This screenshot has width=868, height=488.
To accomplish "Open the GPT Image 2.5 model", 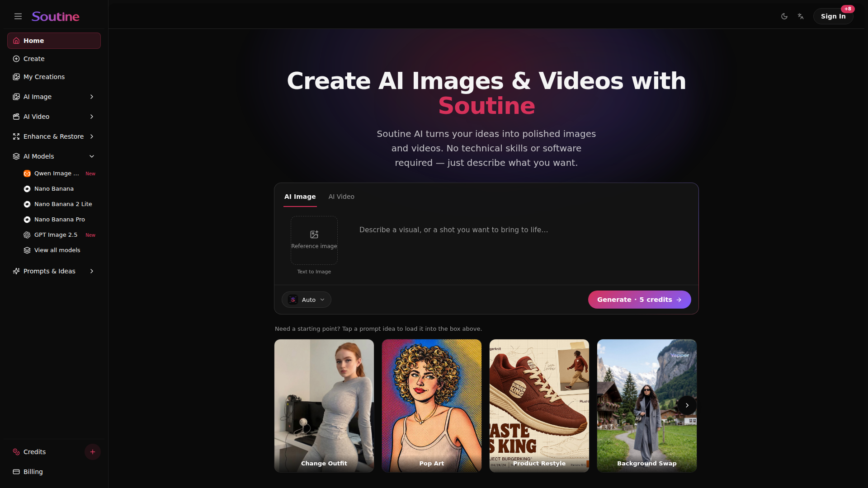I will pyautogui.click(x=59, y=235).
